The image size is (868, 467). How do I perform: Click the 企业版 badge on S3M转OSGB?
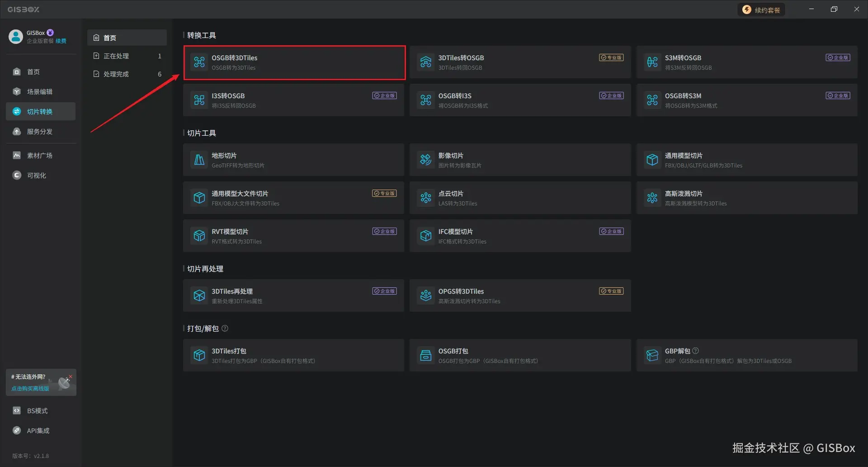838,57
